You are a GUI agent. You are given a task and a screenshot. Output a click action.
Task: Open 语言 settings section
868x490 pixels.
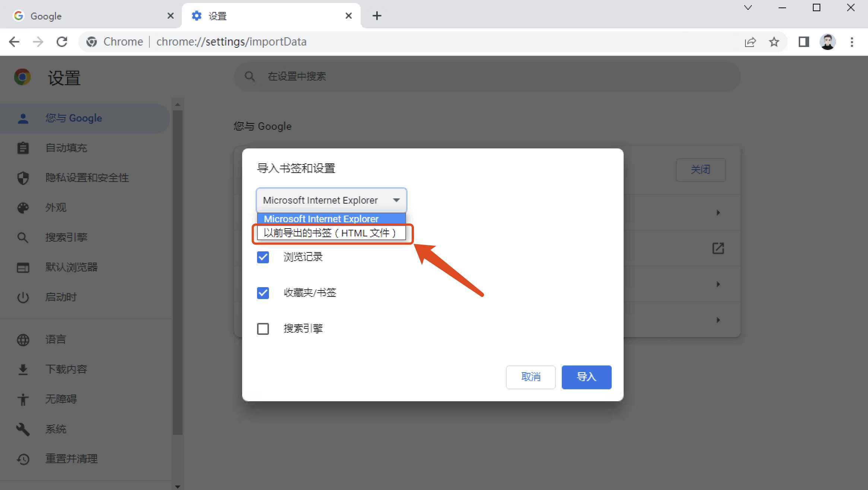click(85, 340)
